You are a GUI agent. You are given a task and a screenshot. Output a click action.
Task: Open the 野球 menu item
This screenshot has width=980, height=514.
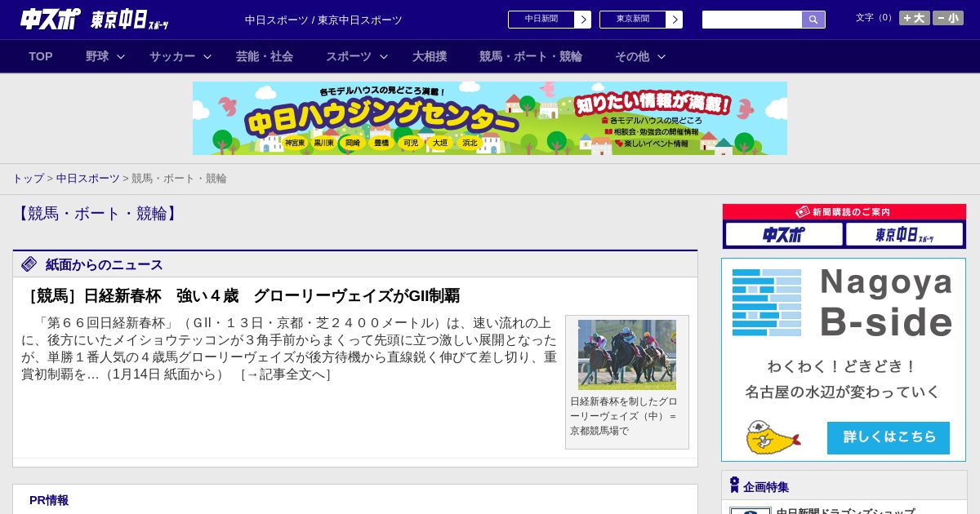tap(97, 56)
